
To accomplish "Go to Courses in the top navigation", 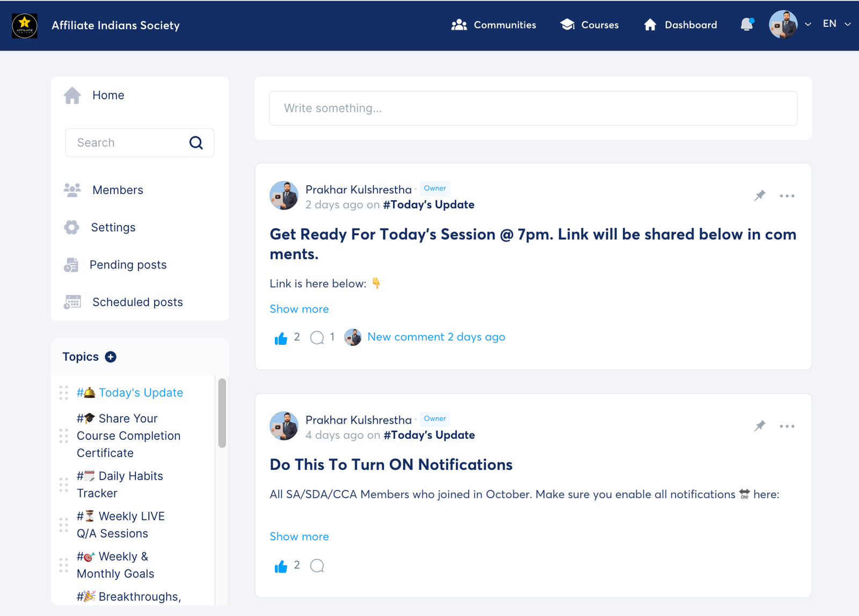I will click(x=589, y=25).
